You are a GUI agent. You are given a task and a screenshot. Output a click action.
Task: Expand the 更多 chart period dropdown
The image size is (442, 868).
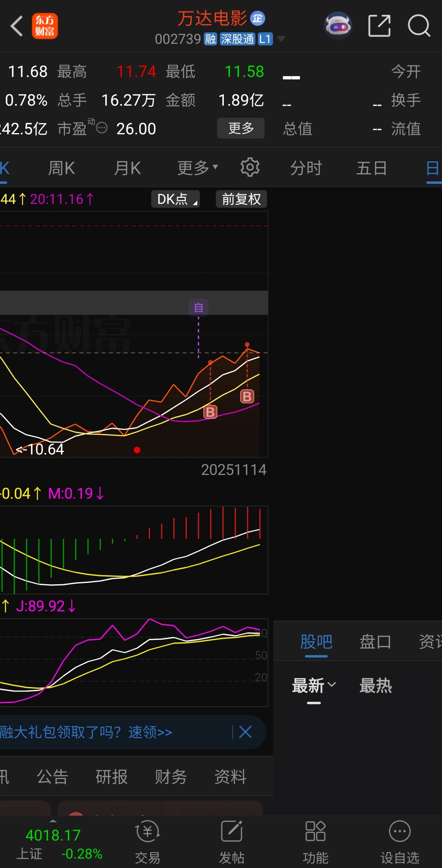(x=198, y=168)
